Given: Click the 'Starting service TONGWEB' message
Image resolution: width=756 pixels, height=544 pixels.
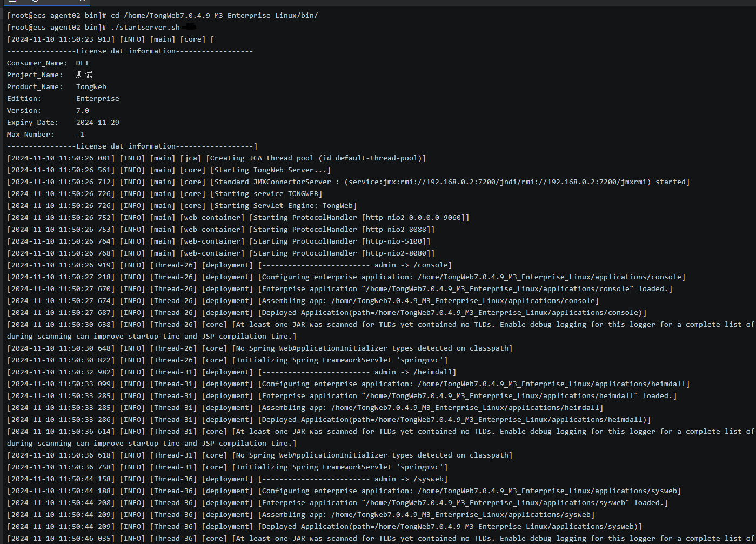Looking at the screenshot, I should [x=266, y=193].
